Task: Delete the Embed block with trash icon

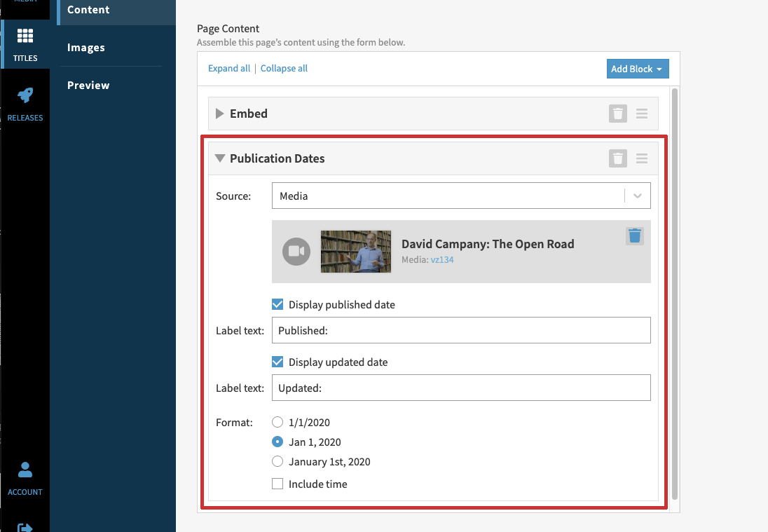Action: coord(617,114)
